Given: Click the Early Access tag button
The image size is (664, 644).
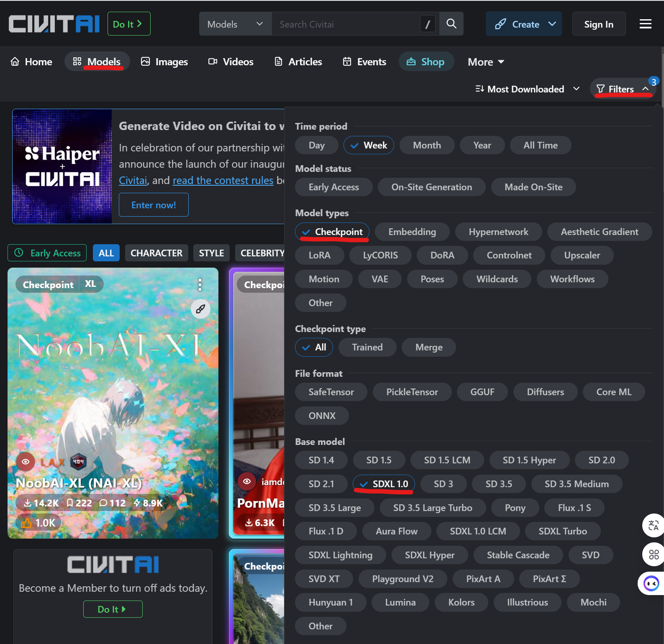Looking at the screenshot, I should [x=47, y=253].
